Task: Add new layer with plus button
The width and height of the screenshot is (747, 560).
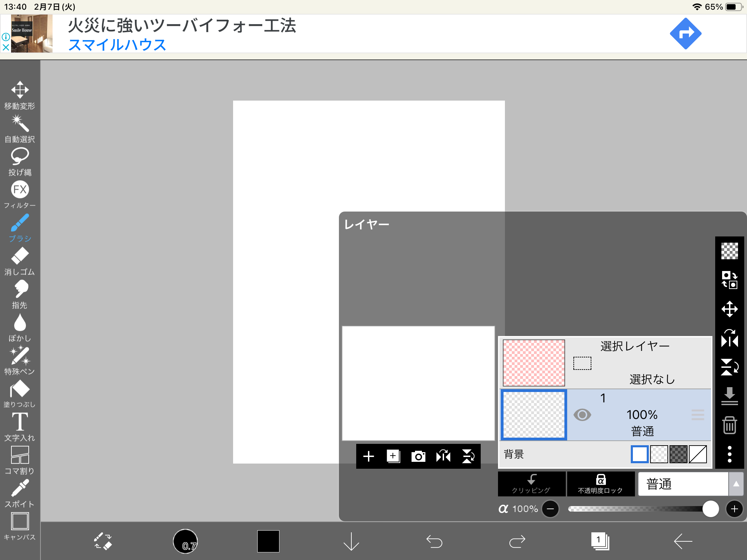Action: [369, 456]
